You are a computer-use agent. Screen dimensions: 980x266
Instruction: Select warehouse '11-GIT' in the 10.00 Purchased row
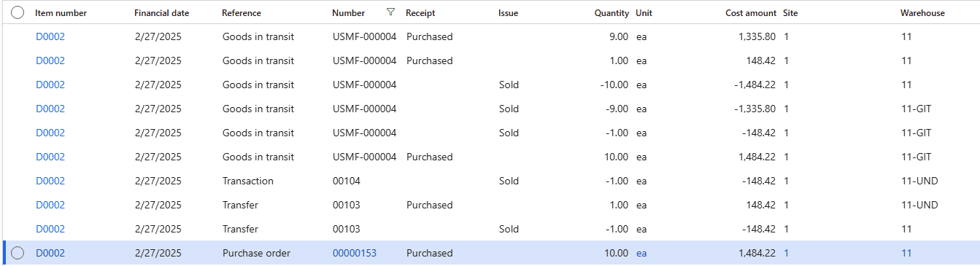(x=917, y=157)
